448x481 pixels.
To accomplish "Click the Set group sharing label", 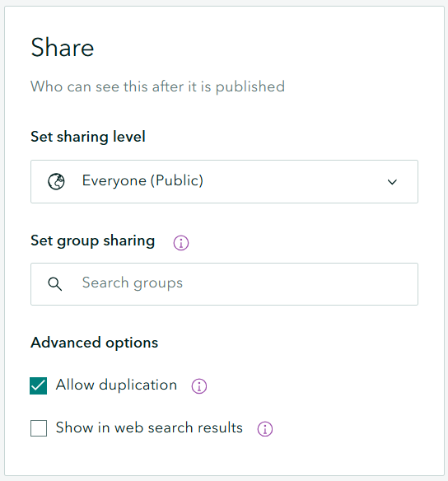I will [x=92, y=240].
